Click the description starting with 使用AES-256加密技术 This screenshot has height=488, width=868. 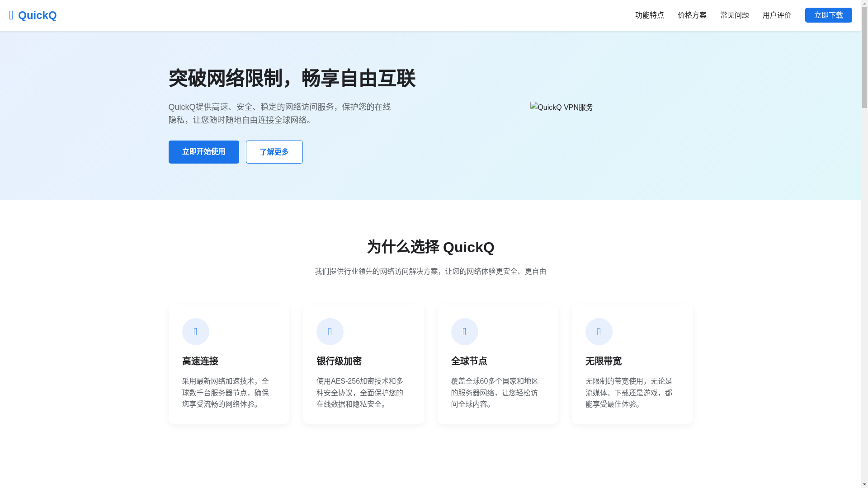pyautogui.click(x=360, y=393)
